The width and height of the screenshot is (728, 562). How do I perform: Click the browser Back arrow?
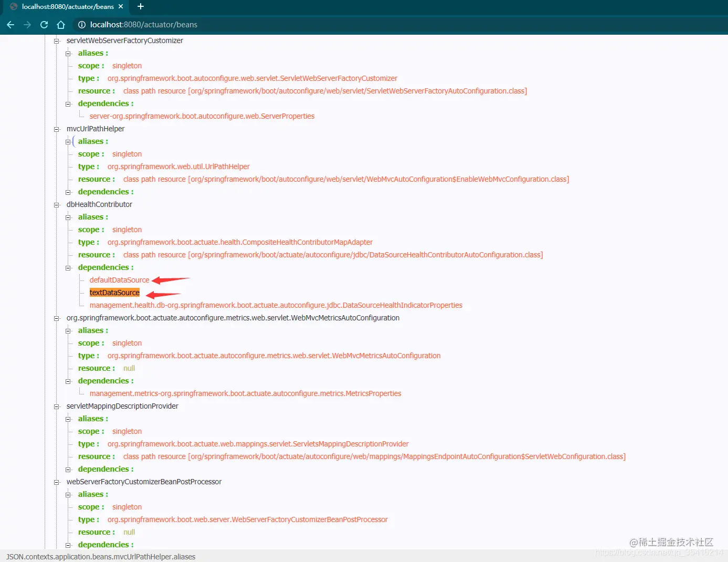click(x=10, y=25)
